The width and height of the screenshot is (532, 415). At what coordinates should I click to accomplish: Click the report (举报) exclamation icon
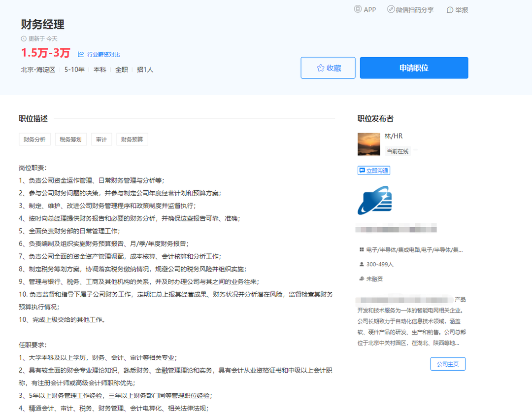point(450,10)
